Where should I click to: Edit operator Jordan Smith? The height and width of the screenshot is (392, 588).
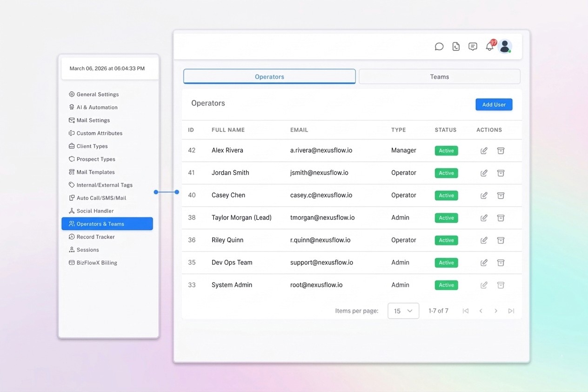click(484, 173)
